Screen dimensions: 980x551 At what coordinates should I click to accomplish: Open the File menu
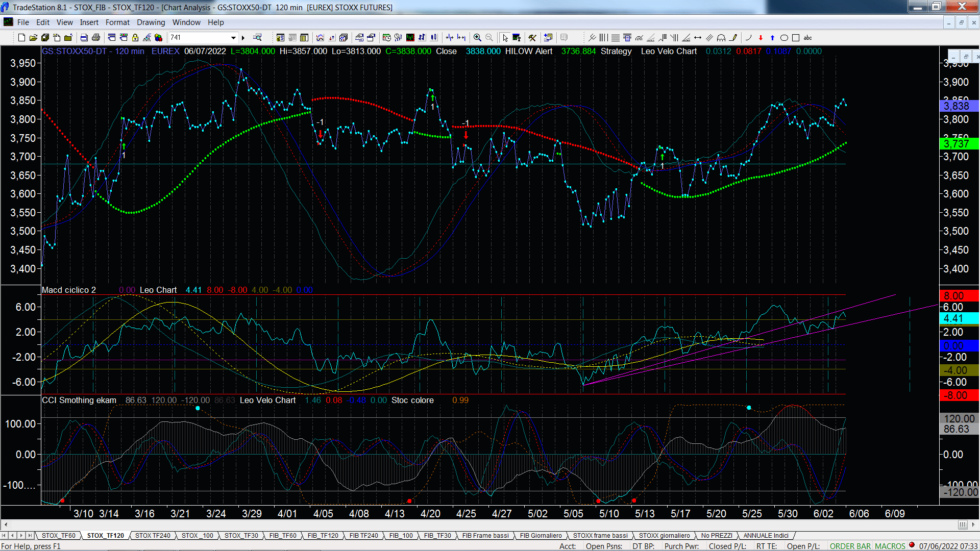(x=23, y=22)
